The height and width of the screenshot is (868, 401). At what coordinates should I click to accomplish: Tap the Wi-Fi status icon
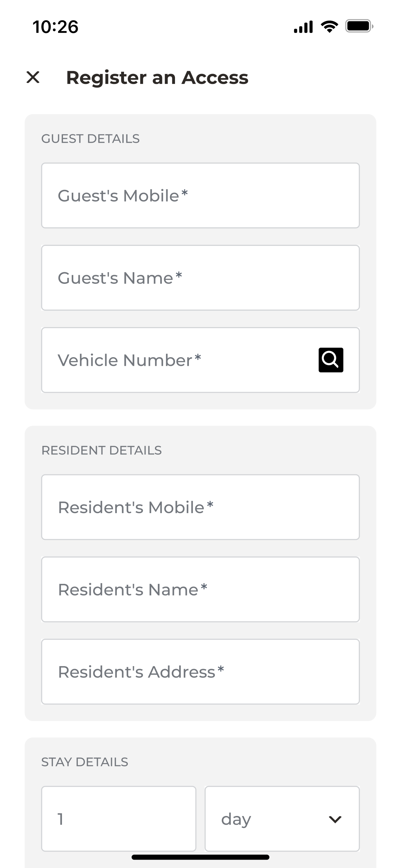pos(330,26)
